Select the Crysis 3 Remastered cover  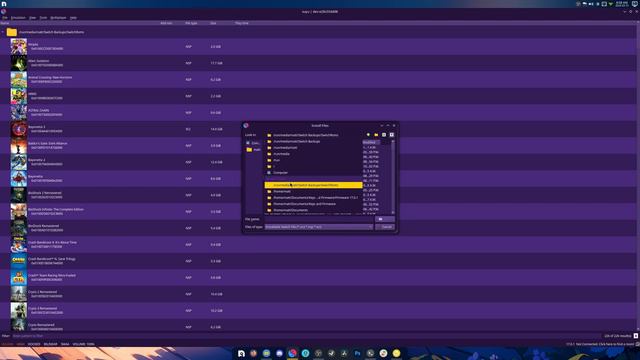[18, 311]
